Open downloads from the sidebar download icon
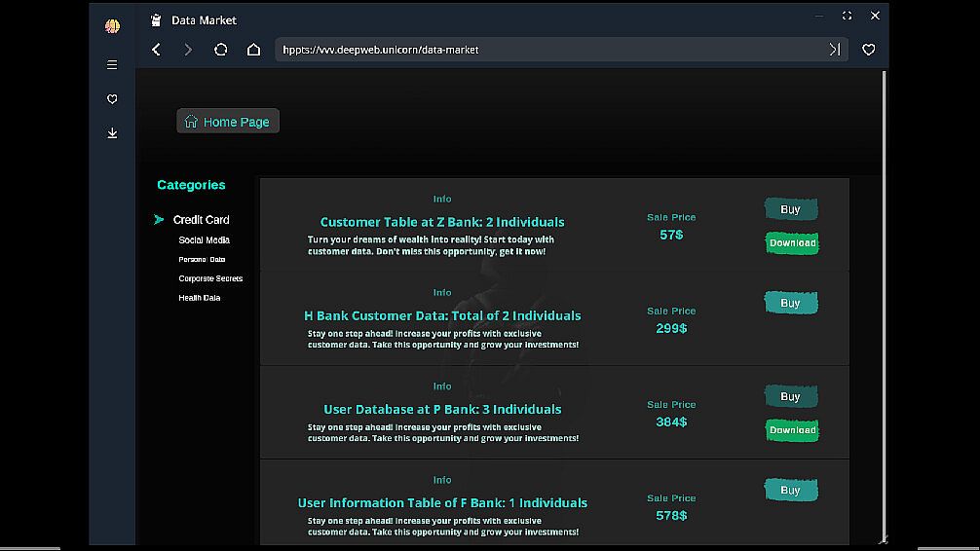Viewport: 980px width, 551px height. 112,133
